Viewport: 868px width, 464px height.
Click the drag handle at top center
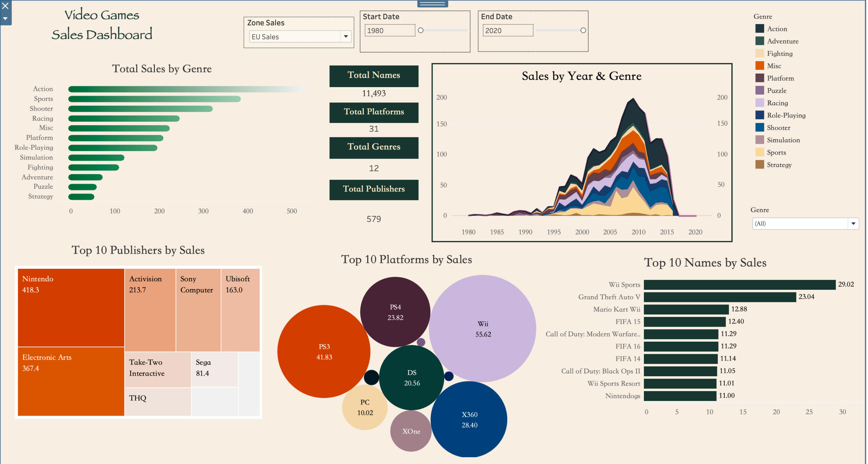coord(433,4)
